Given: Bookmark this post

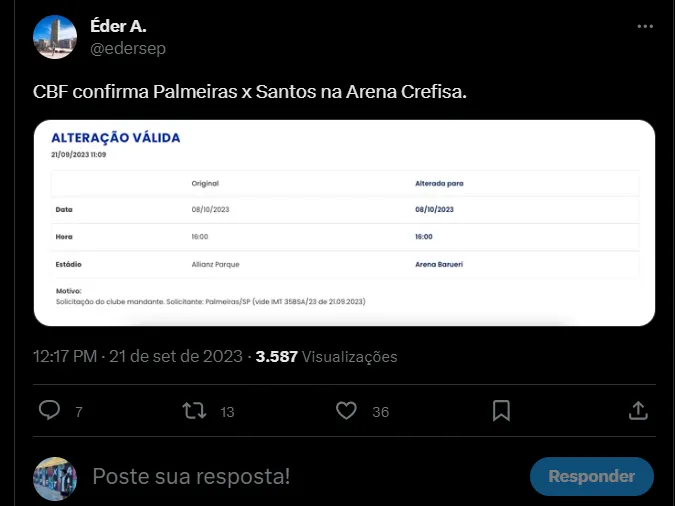Looking at the screenshot, I should (x=502, y=411).
